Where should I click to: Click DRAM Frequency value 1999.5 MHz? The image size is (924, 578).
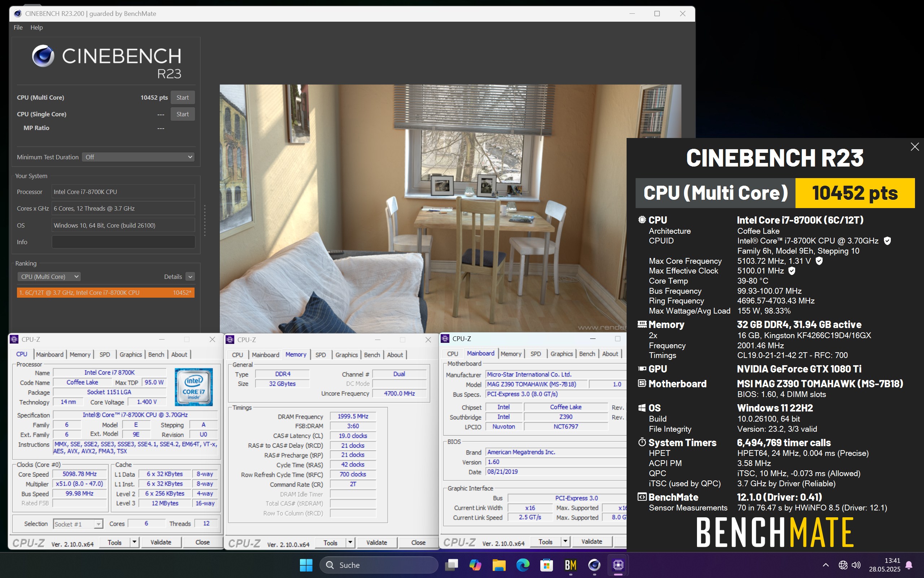click(x=353, y=416)
